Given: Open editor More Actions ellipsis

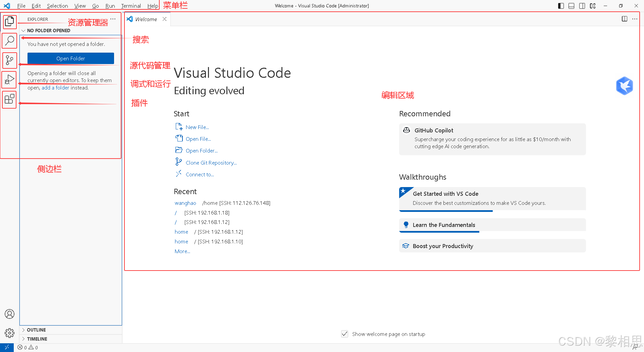Looking at the screenshot, I should coord(635,19).
